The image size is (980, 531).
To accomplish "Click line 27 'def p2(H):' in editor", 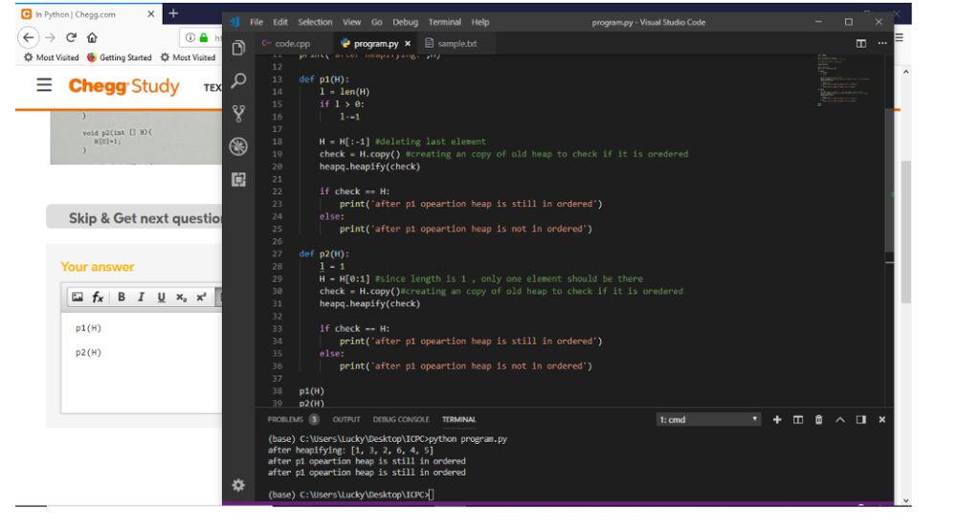I will point(323,254).
